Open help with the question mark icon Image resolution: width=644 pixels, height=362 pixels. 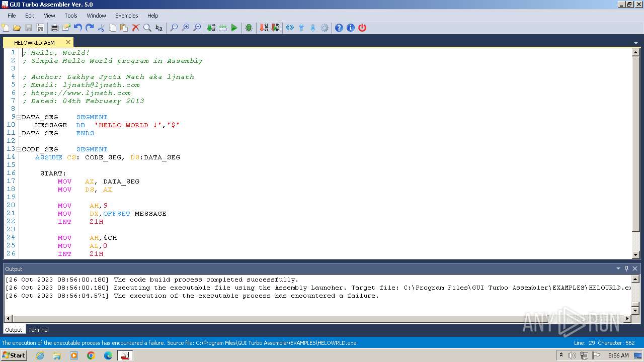pyautogui.click(x=339, y=28)
